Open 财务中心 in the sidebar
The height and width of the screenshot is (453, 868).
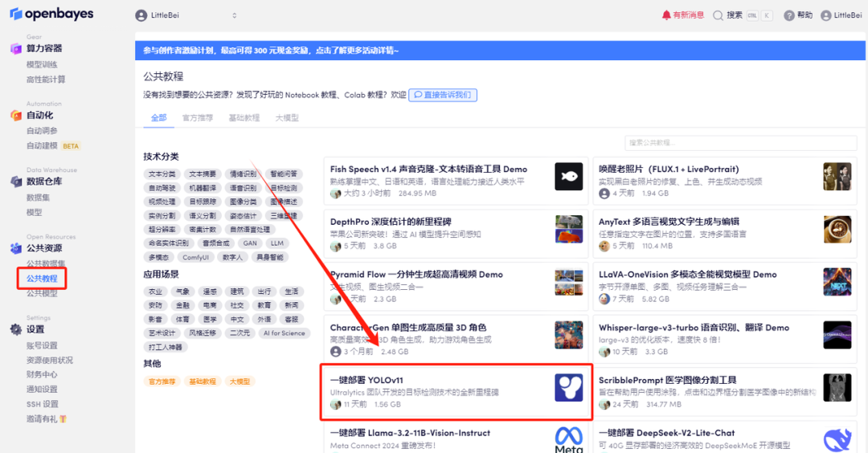click(42, 374)
